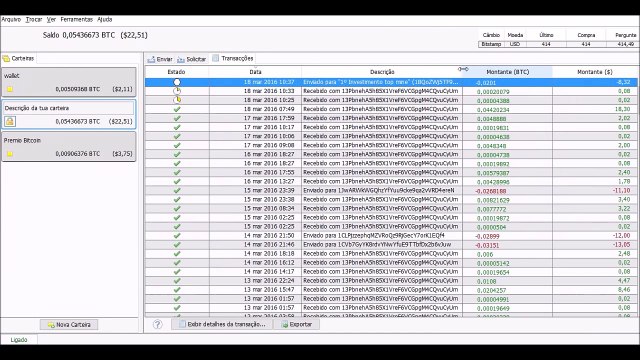Open the Ajuda menu
Viewport: 640px width, 360px height.
(104, 19)
